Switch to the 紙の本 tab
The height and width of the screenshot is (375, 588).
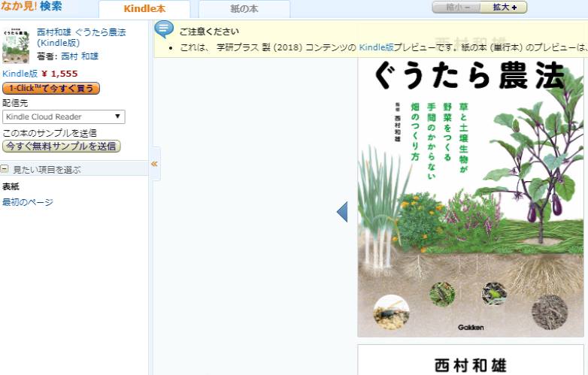point(244,9)
